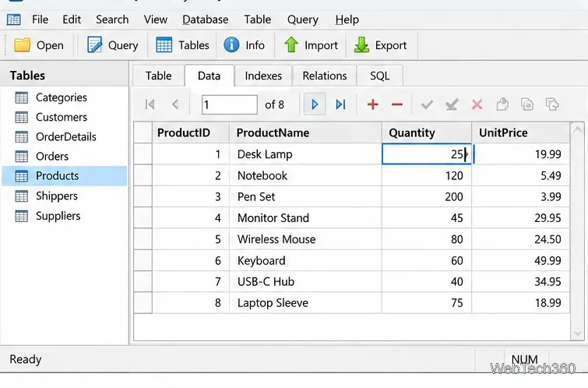Switch to the Indexes tab
Screen dimensions: 588x388
pos(263,76)
